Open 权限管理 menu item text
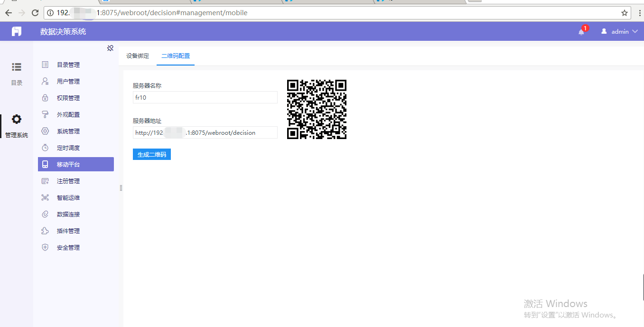 point(68,98)
